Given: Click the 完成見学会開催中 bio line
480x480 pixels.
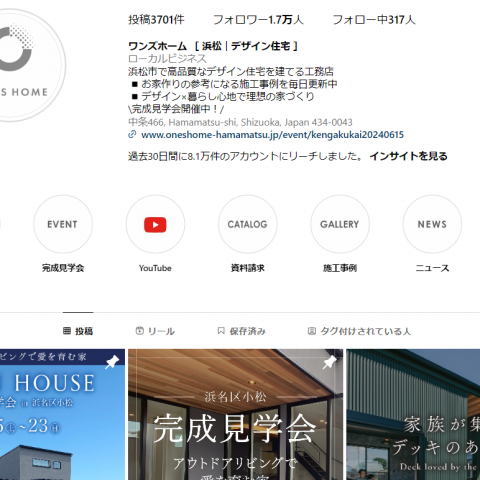Looking at the screenshot, I should pos(176,109).
